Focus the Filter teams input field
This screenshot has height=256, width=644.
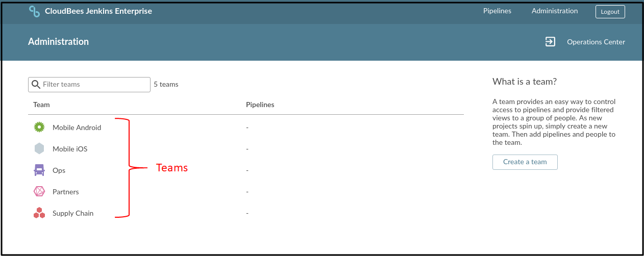coord(89,85)
